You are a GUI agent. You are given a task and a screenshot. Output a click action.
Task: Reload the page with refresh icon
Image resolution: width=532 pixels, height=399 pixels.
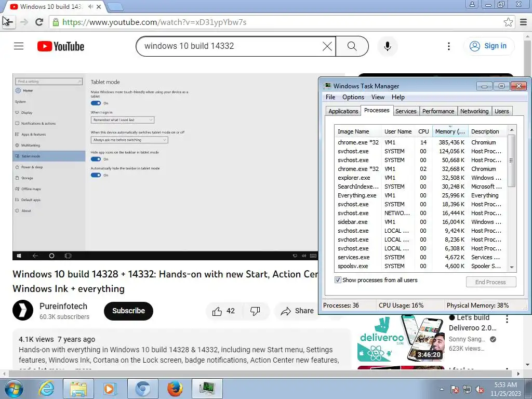pos(39,22)
